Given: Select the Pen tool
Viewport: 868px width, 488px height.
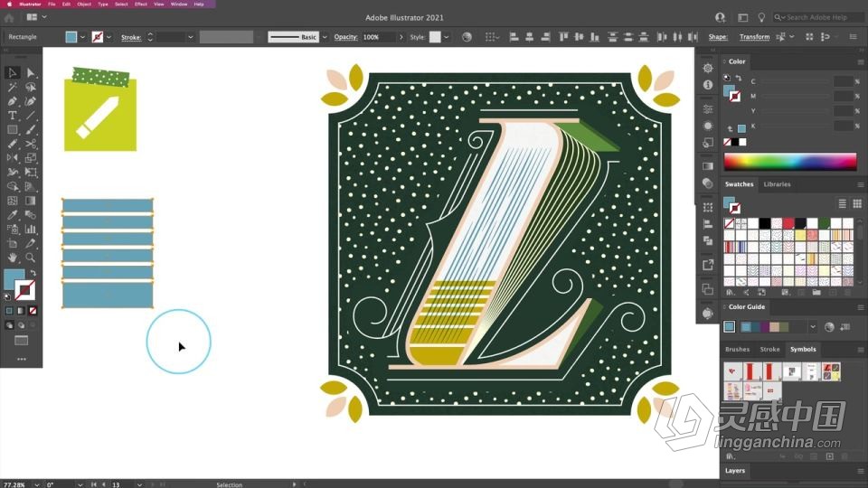Looking at the screenshot, I should point(12,101).
